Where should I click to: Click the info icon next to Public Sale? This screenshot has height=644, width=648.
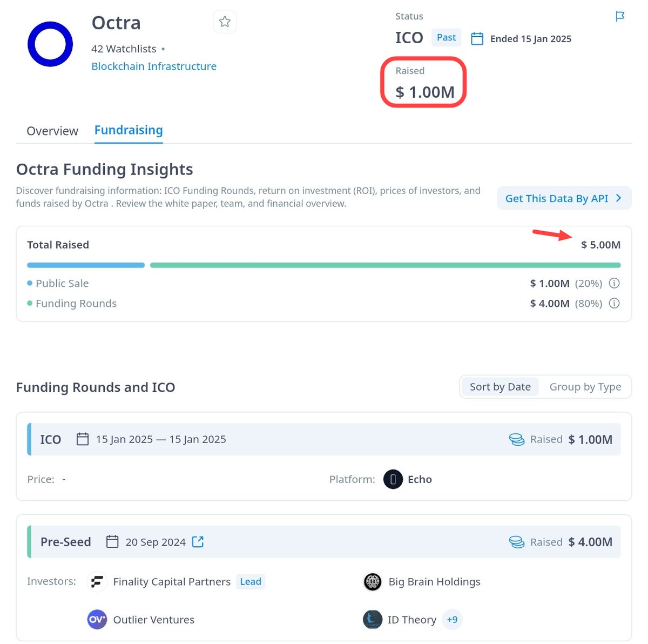click(x=614, y=283)
